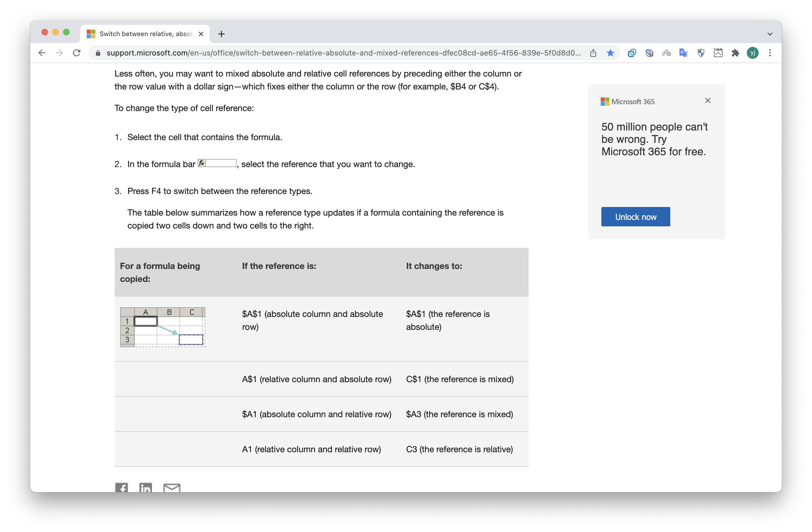Click the support.microsoft.com address bar
Viewport: 812px width, 532px height.
(x=341, y=53)
